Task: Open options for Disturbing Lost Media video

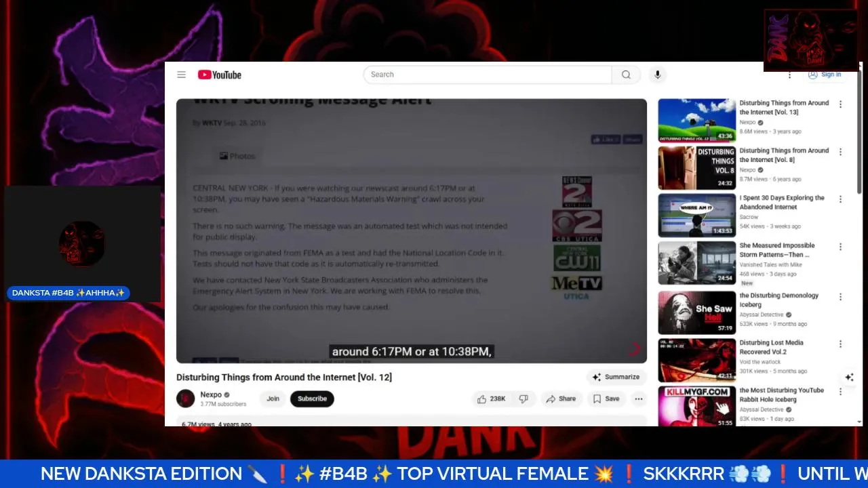Action: [840, 344]
